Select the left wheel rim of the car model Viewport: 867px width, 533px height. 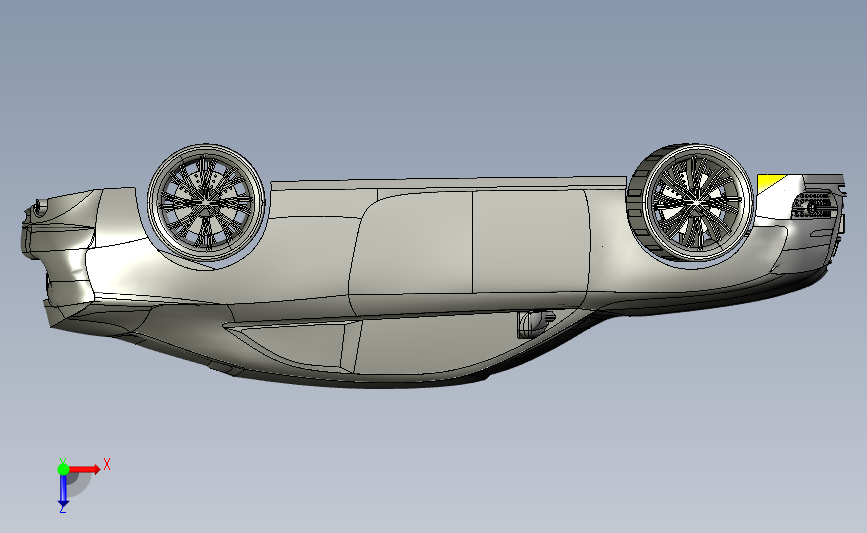tap(206, 203)
